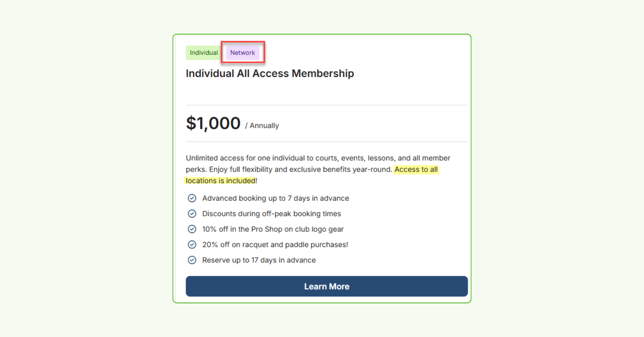Click the Learn More button
The height and width of the screenshot is (337, 644).
327,286
